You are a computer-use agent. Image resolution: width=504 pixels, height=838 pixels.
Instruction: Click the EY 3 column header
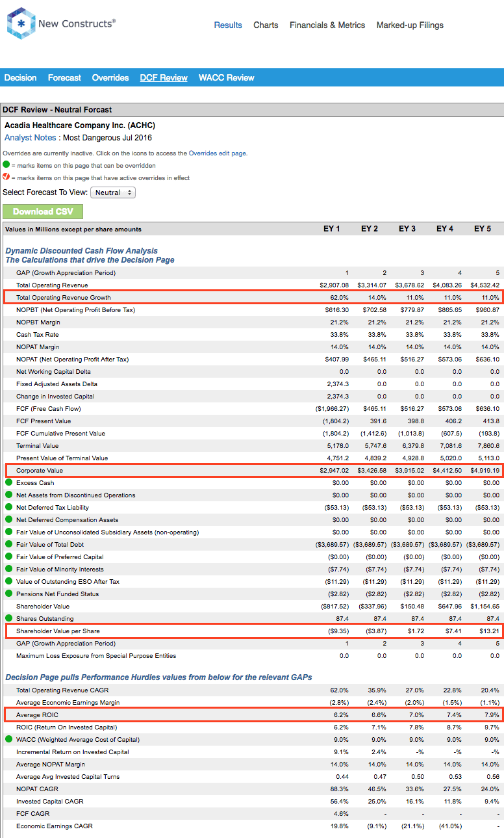[x=407, y=229]
